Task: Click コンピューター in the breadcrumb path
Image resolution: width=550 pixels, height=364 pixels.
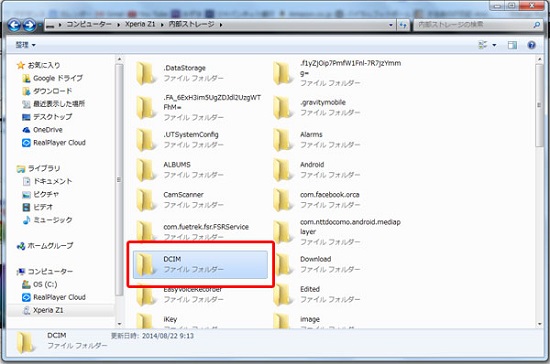Action: (89, 24)
